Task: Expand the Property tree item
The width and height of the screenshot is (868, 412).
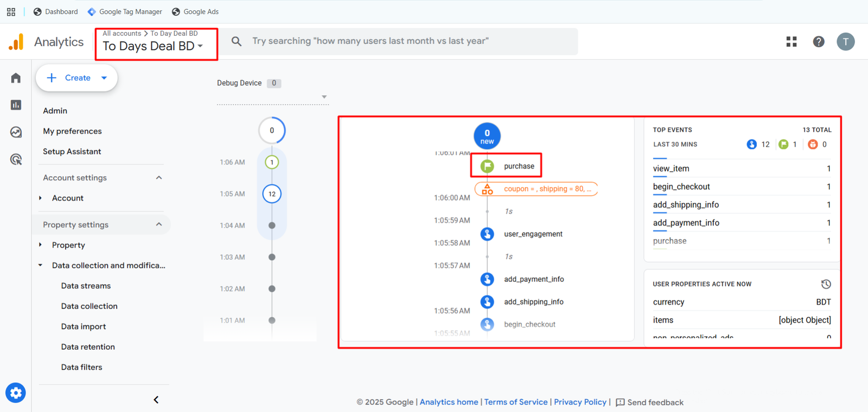Action: (41, 245)
